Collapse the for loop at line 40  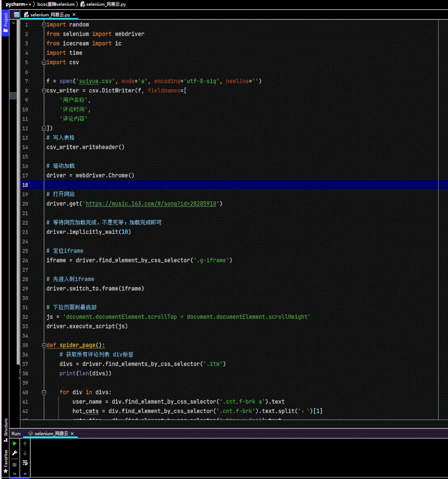(x=44, y=392)
